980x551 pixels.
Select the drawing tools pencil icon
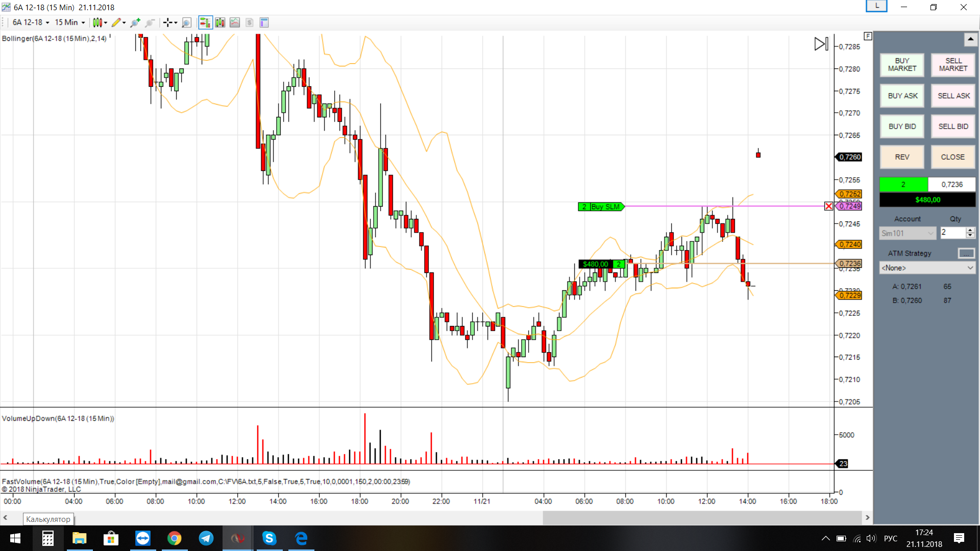[116, 22]
